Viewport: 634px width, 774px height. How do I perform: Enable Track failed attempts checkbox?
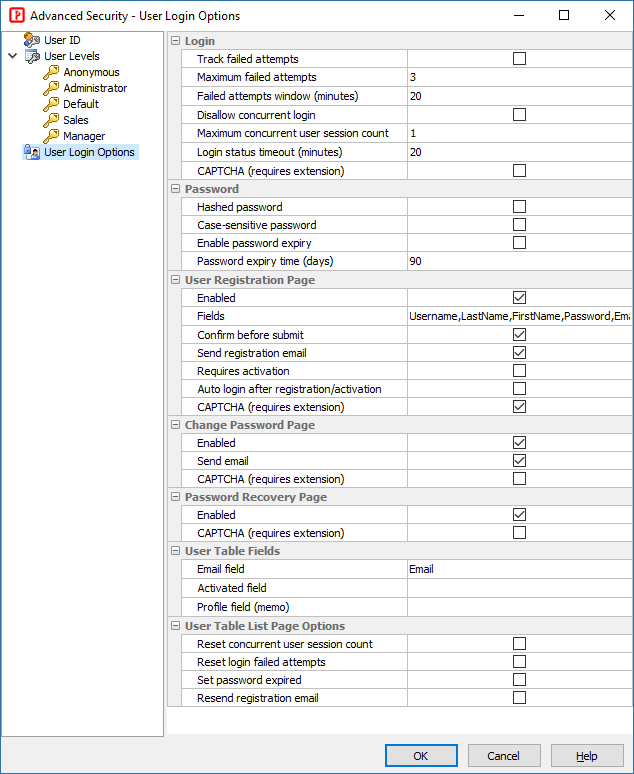tap(519, 59)
